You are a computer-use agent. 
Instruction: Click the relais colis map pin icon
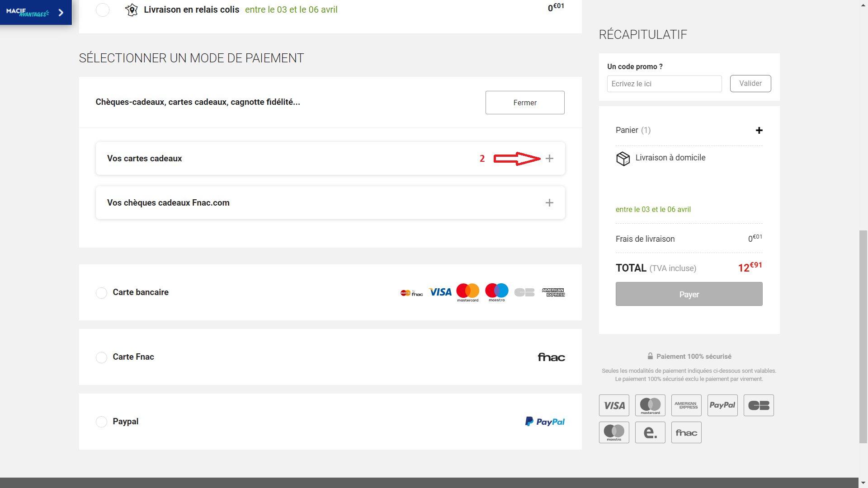(x=131, y=10)
